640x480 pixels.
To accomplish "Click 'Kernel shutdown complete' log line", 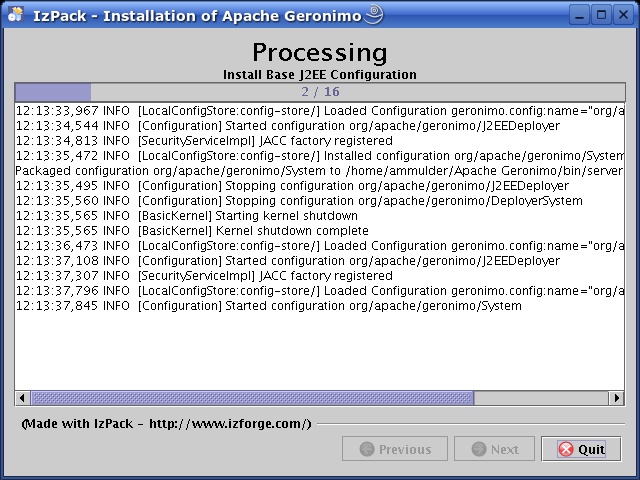I will (192, 231).
